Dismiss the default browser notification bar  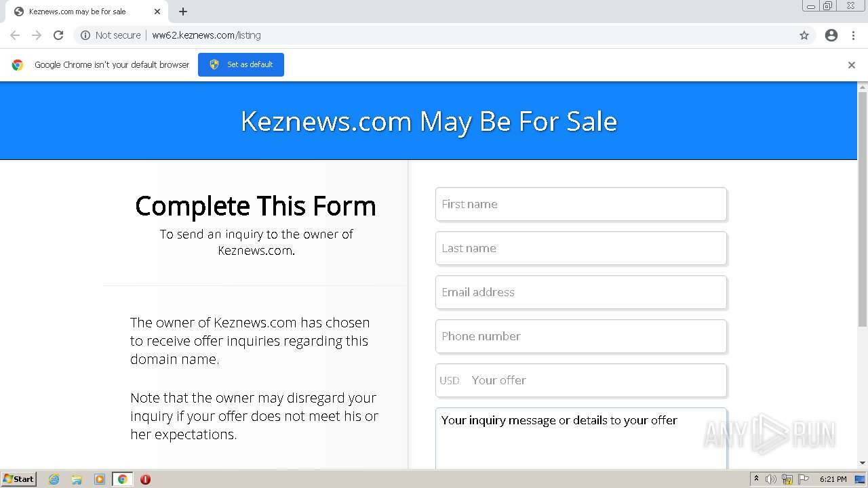[852, 65]
